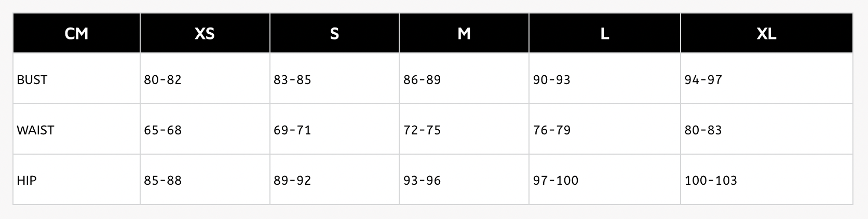Select the S size column header
The width and height of the screenshot is (868, 219).
(334, 34)
